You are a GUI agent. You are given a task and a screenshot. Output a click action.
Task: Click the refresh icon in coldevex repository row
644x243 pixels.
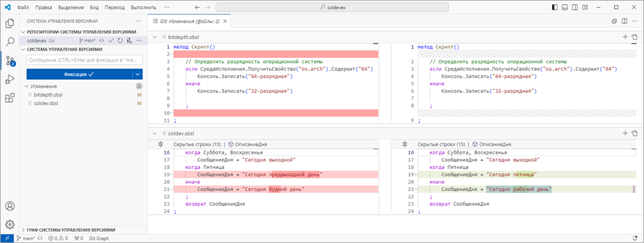(120, 40)
